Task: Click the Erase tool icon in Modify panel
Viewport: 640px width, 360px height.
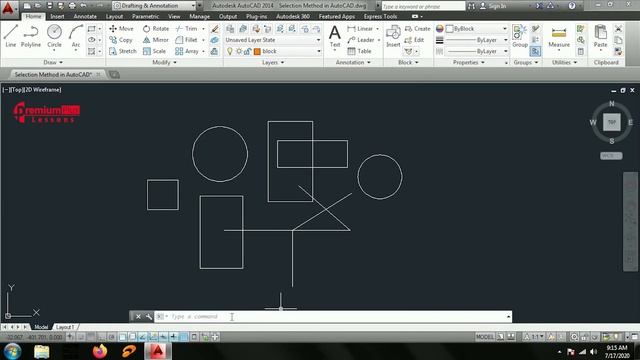Action: [214, 29]
